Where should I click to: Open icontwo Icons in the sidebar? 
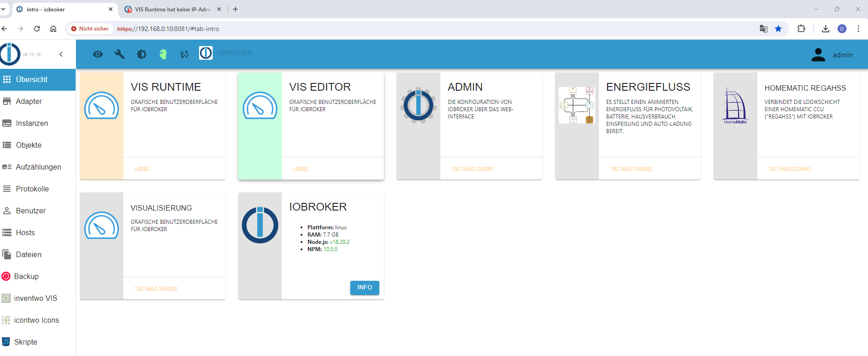tap(38, 320)
